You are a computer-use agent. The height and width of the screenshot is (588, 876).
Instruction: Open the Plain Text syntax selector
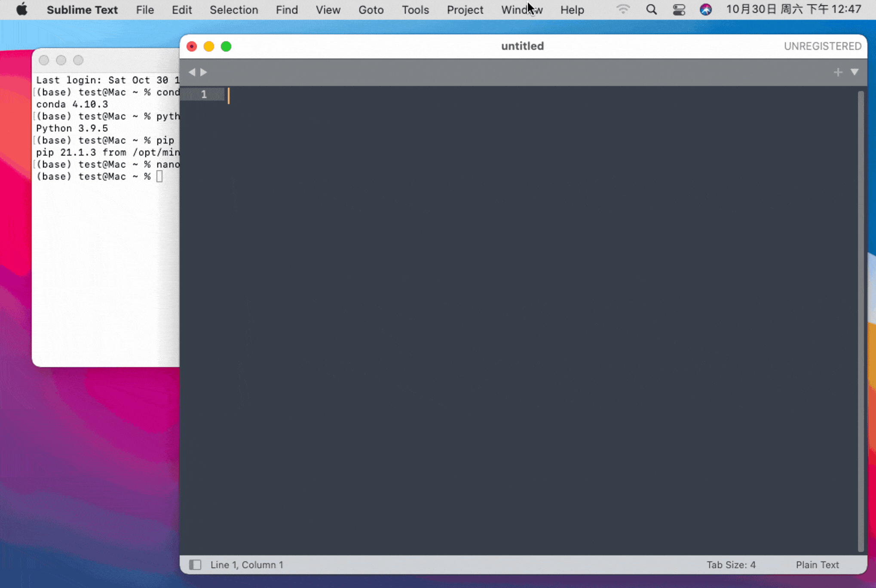pos(817,565)
